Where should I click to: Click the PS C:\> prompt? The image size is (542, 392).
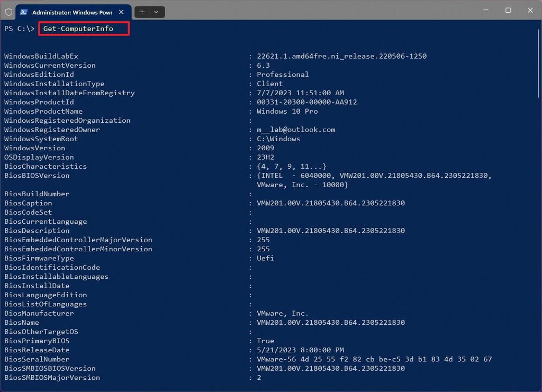point(20,29)
